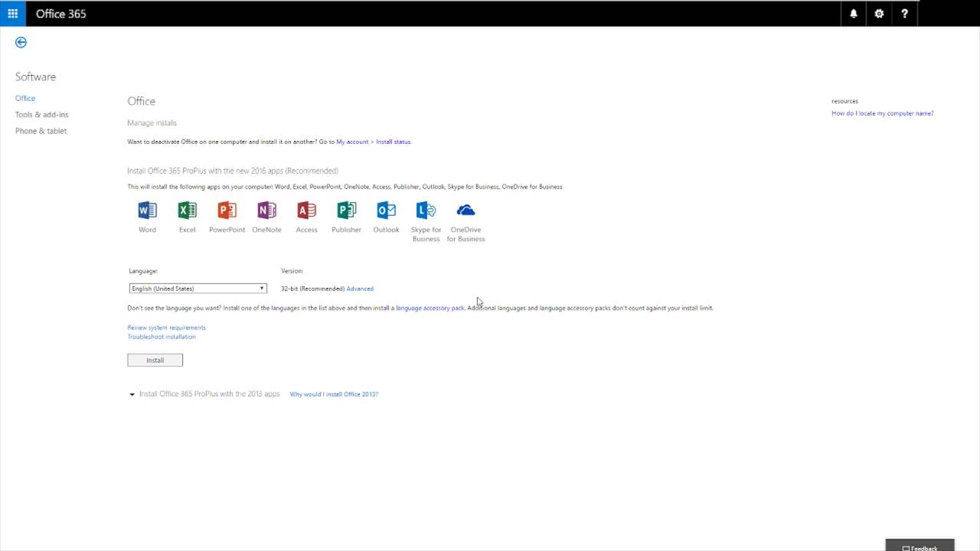Click the Advanced version link

tap(360, 289)
